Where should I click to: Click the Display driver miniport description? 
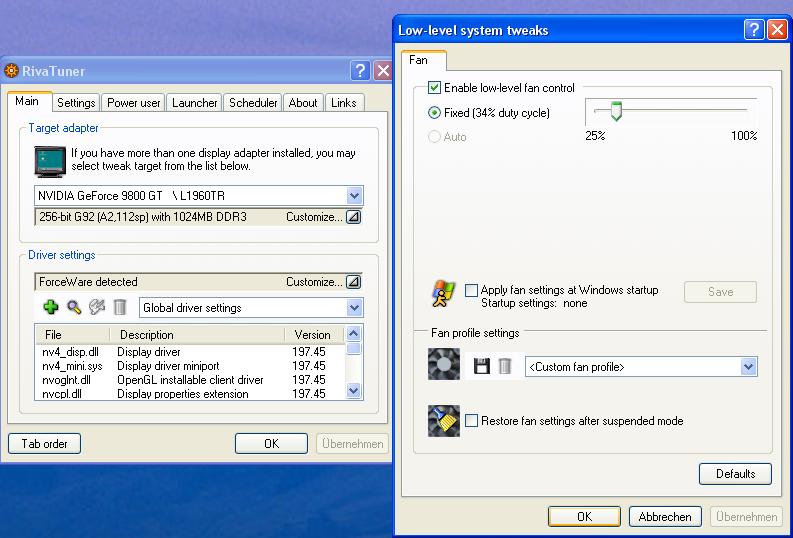pyautogui.click(x=168, y=366)
